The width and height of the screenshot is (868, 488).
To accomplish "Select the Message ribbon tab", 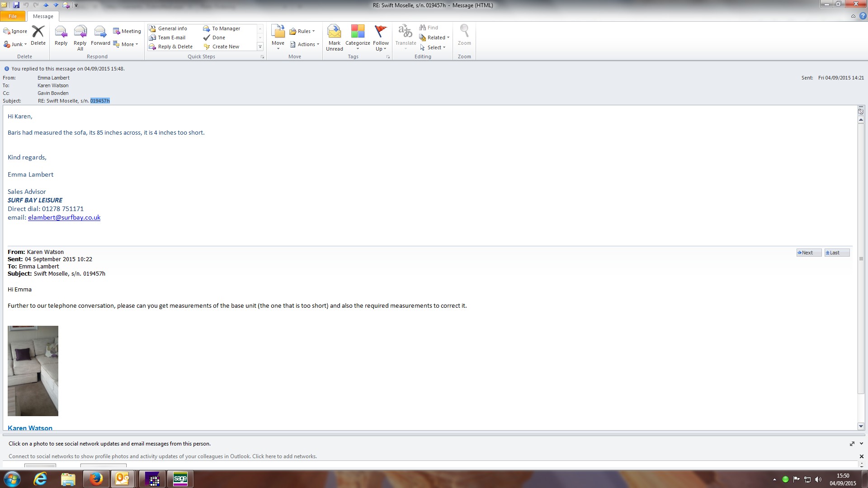I will (43, 16).
